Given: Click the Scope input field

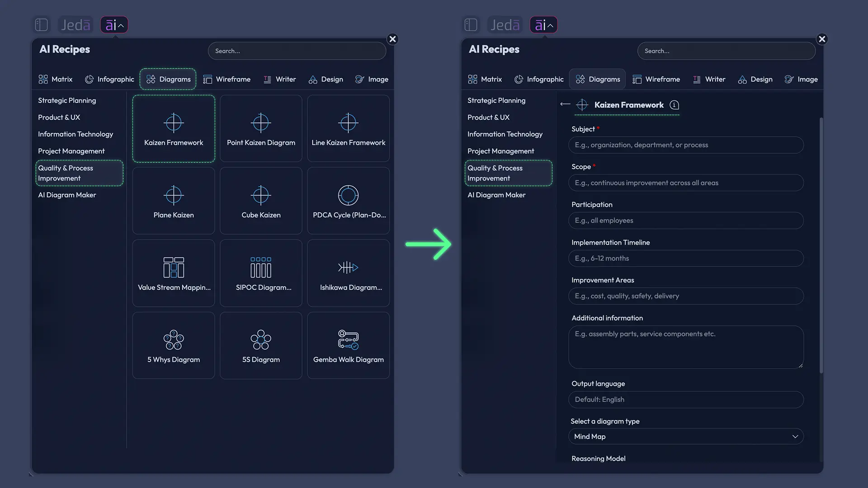Looking at the screenshot, I should click(686, 183).
